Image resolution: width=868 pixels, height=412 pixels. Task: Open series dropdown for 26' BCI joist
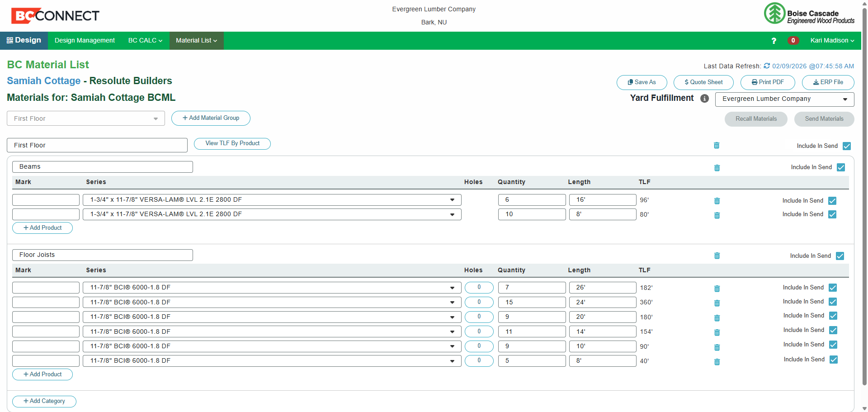[272, 288]
